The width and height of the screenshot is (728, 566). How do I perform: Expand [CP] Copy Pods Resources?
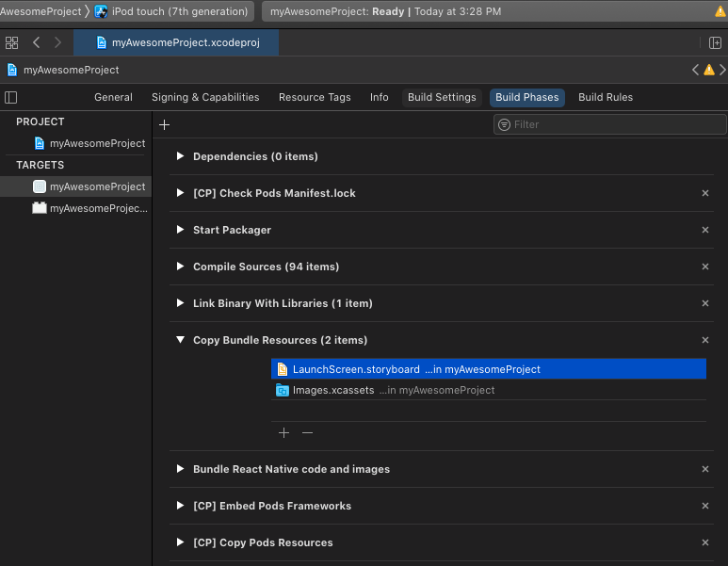click(x=180, y=542)
